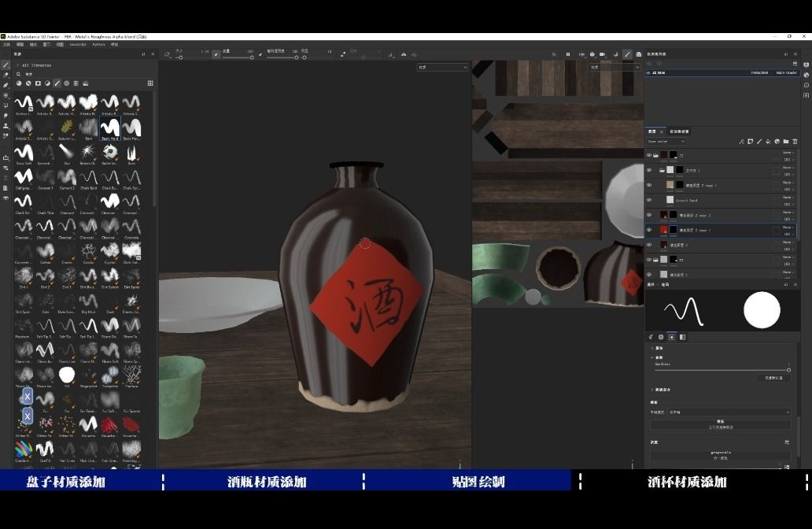This screenshot has height=529, width=812.
Task: Select the Paint brush tool in left toolbar
Action: click(x=6, y=65)
